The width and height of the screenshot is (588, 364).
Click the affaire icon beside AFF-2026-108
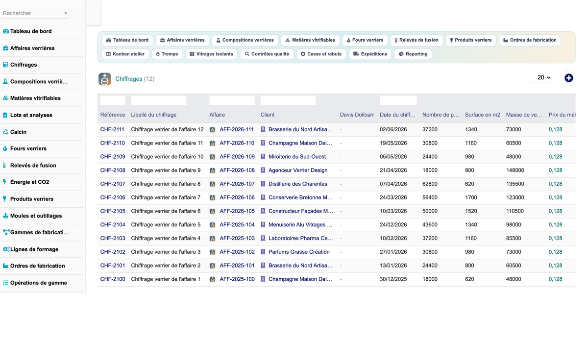[x=213, y=170]
